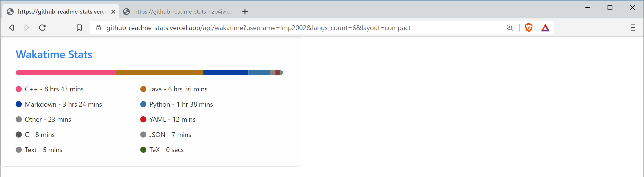This screenshot has width=644, height=177.
Task: Click 'Java - 6 hrs 36 mins' text
Action: click(x=178, y=89)
